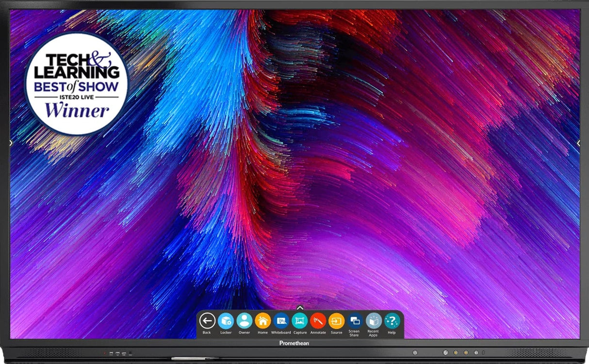Show Recent Apps
Viewport: 589px width, 364px height.
(x=373, y=320)
